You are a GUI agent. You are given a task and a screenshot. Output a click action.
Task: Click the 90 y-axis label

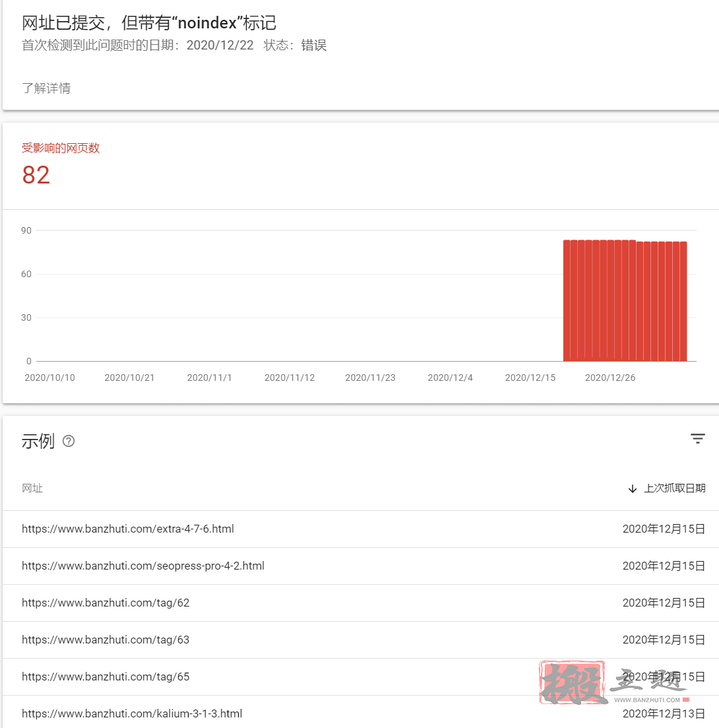[x=26, y=230]
